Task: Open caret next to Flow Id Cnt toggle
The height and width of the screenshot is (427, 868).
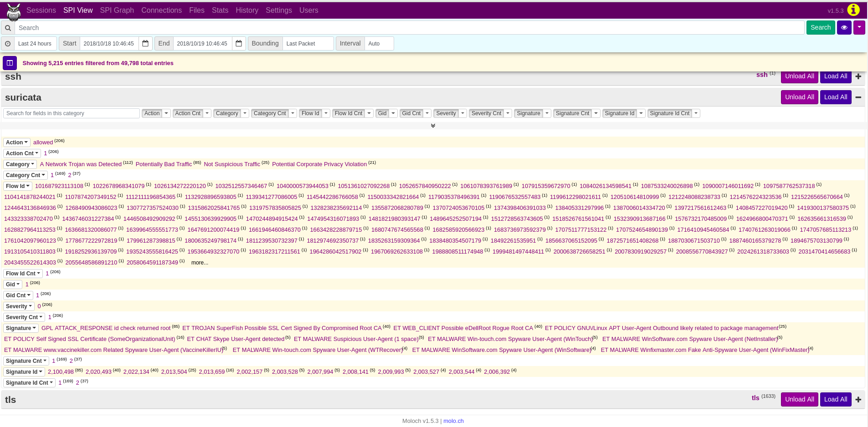Action: tap(370, 113)
